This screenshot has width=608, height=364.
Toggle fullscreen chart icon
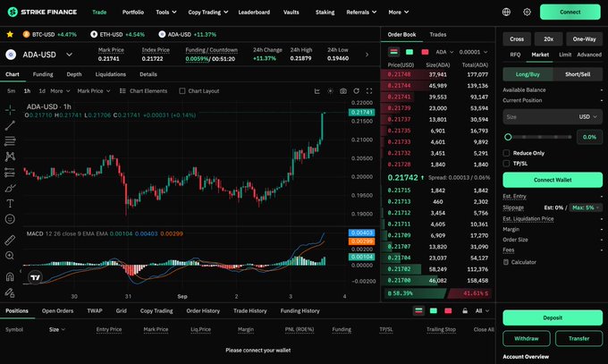tap(369, 91)
